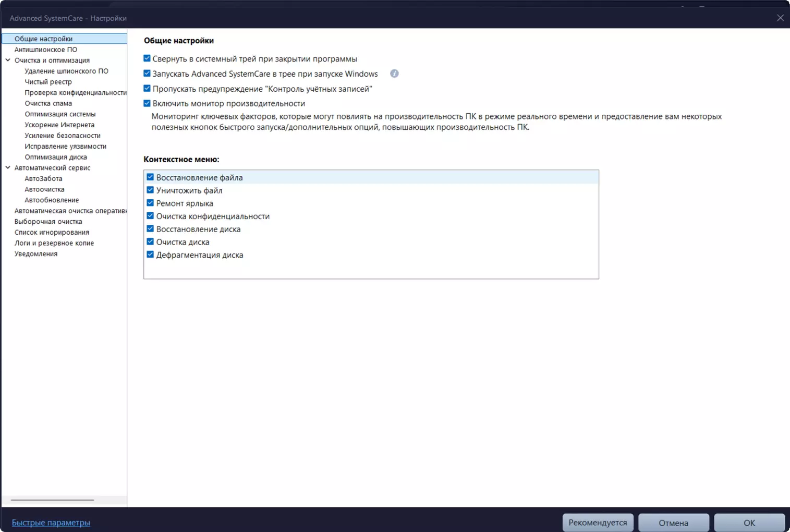790x532 pixels.
Task: Select АвтоЗабота in the sidebar
Action: (x=43, y=178)
